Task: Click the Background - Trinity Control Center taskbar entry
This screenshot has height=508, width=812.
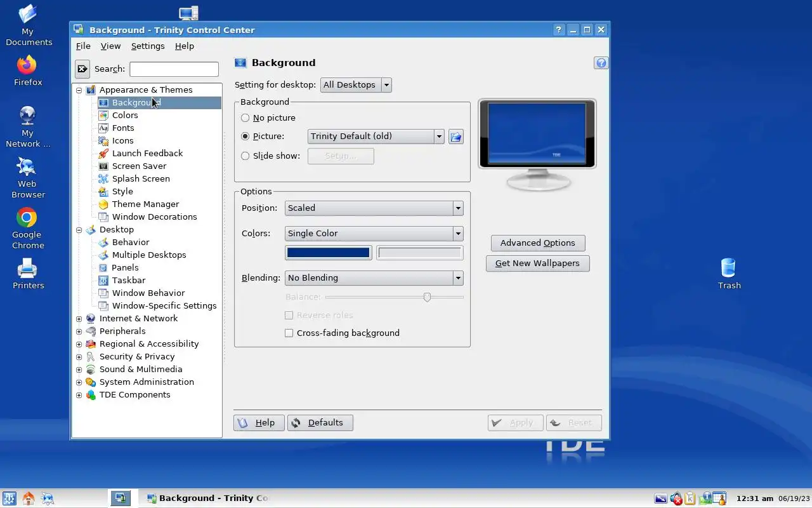Action: tap(207, 498)
